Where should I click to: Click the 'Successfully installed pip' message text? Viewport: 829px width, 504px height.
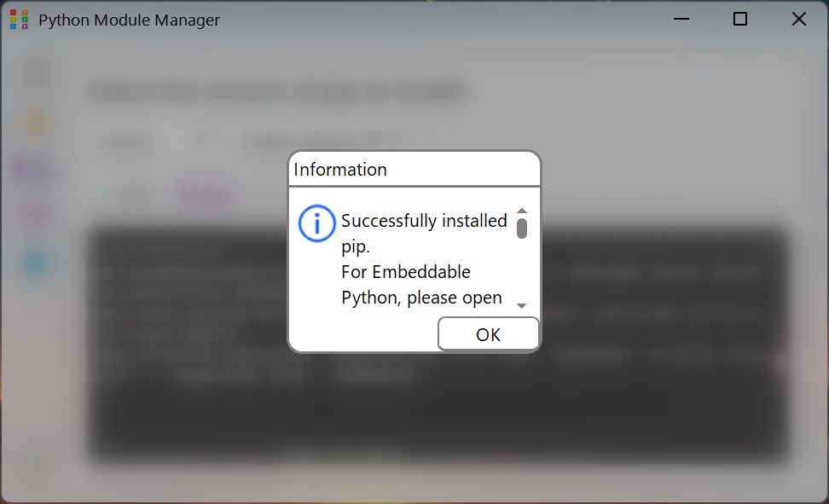coord(424,233)
